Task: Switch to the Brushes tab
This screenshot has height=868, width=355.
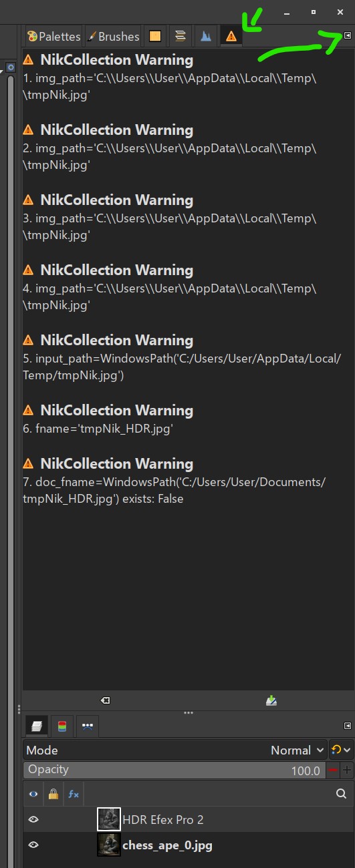Action: click(113, 36)
